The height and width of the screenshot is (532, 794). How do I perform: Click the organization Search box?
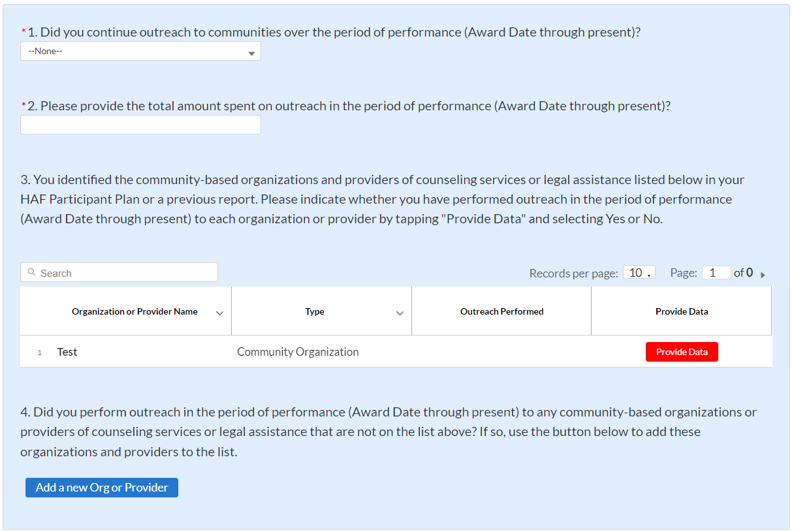(x=124, y=273)
